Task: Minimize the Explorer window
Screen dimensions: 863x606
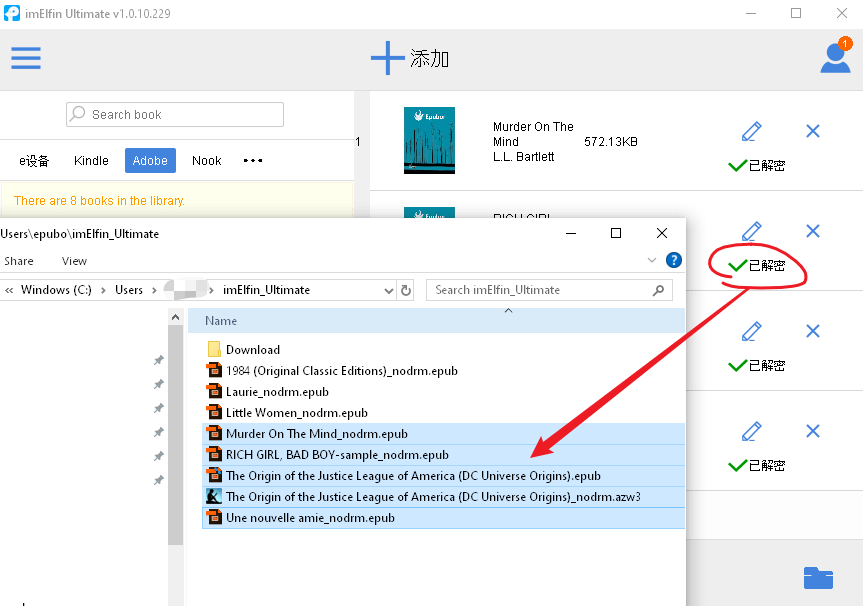Action: (x=571, y=233)
